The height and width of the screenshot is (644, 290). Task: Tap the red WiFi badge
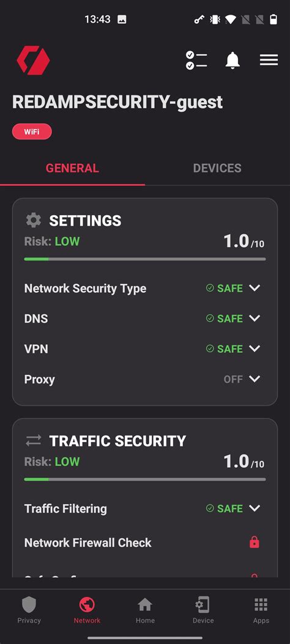click(x=32, y=132)
